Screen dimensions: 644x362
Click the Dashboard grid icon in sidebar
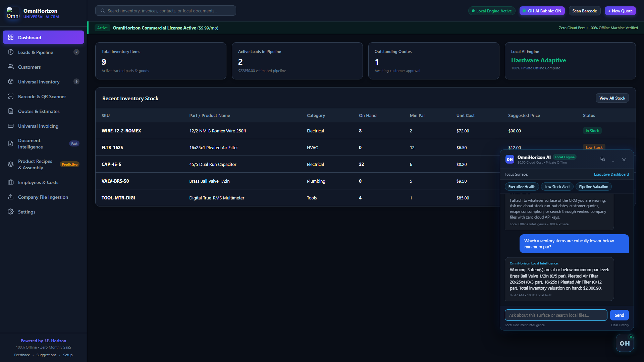pos(11,37)
